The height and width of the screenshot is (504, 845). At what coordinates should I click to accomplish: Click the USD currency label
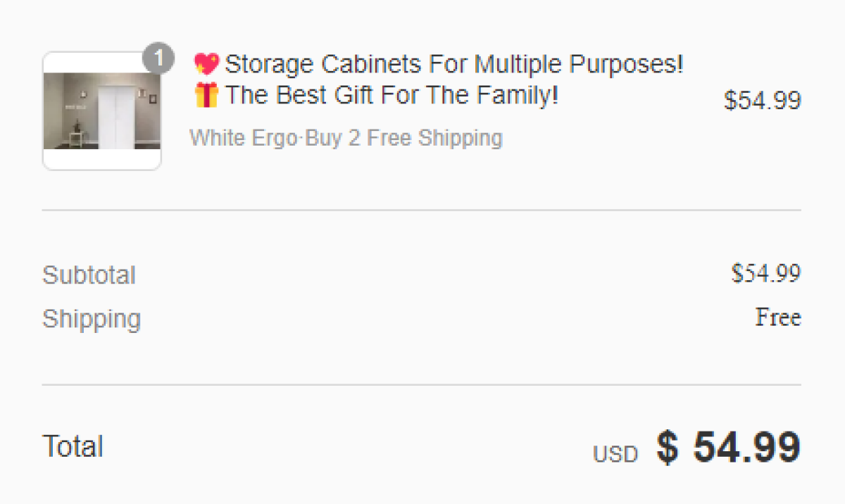615,455
